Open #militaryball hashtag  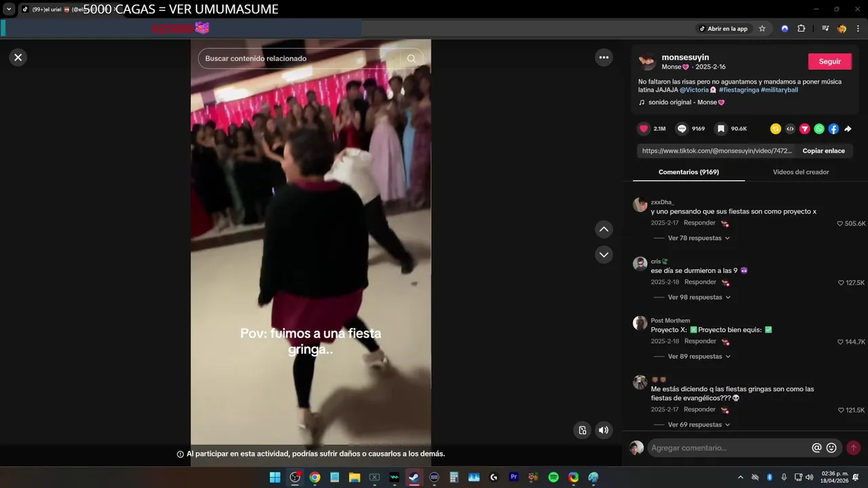point(779,90)
